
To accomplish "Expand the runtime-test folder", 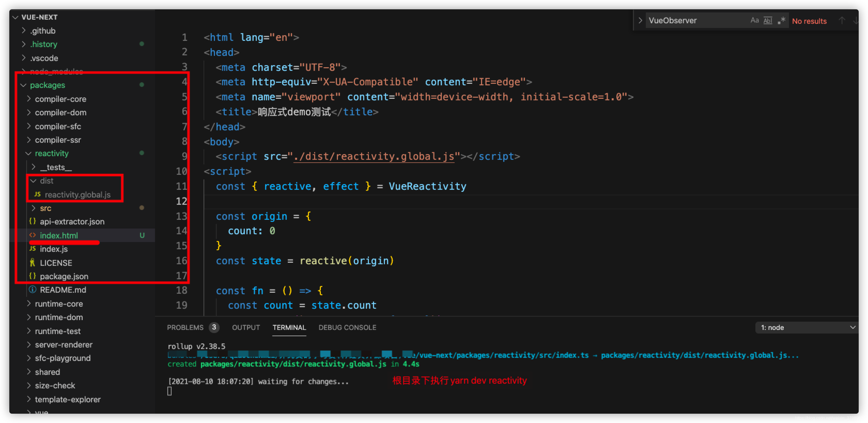I will (29, 331).
